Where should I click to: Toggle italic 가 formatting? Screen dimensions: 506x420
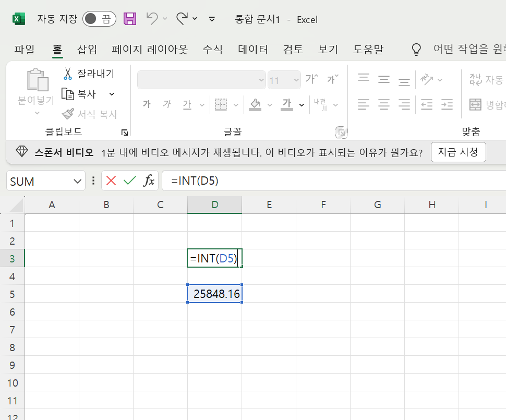167,104
